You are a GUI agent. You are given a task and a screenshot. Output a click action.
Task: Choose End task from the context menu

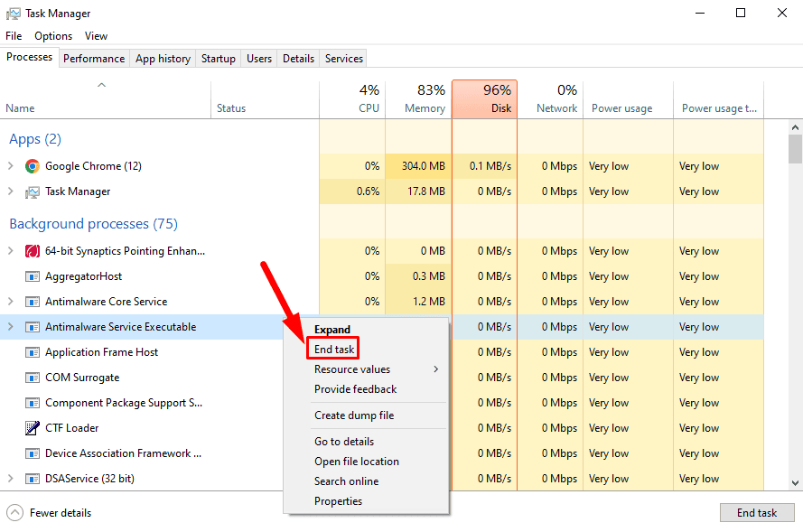(x=334, y=350)
